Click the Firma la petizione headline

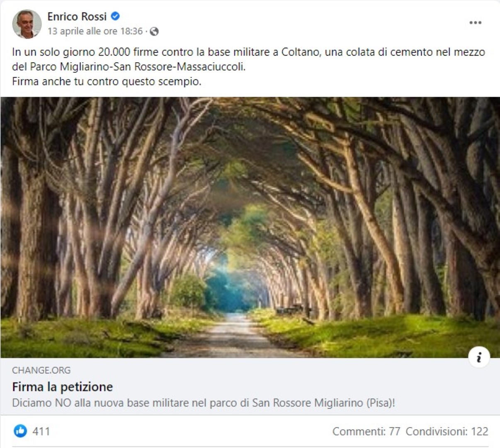(x=63, y=387)
